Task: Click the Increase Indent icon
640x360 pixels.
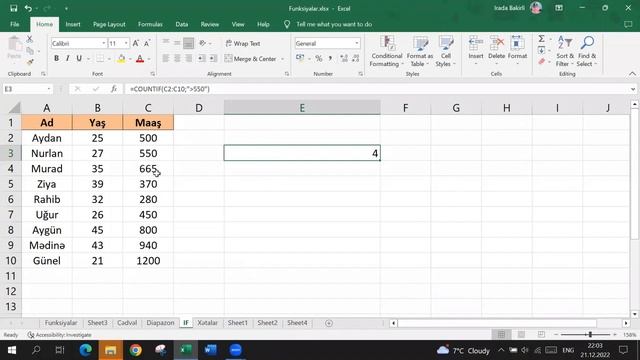Action: (x=213, y=59)
